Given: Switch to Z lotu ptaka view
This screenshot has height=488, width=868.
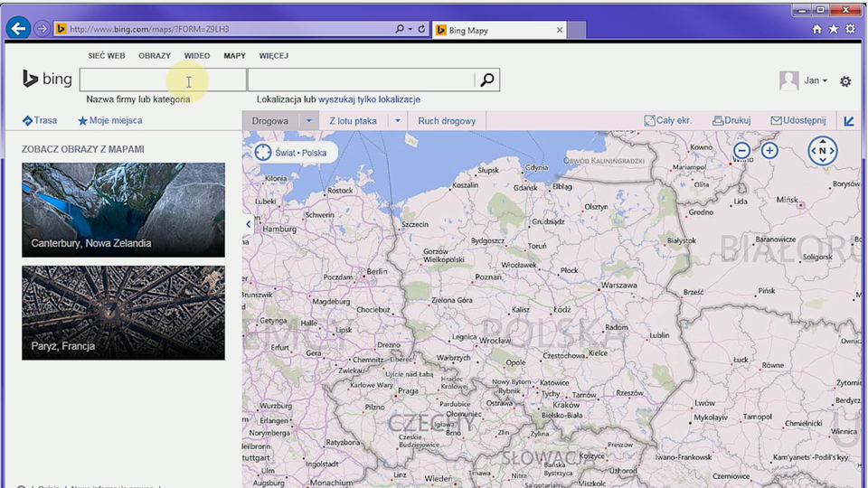Looking at the screenshot, I should click(353, 120).
